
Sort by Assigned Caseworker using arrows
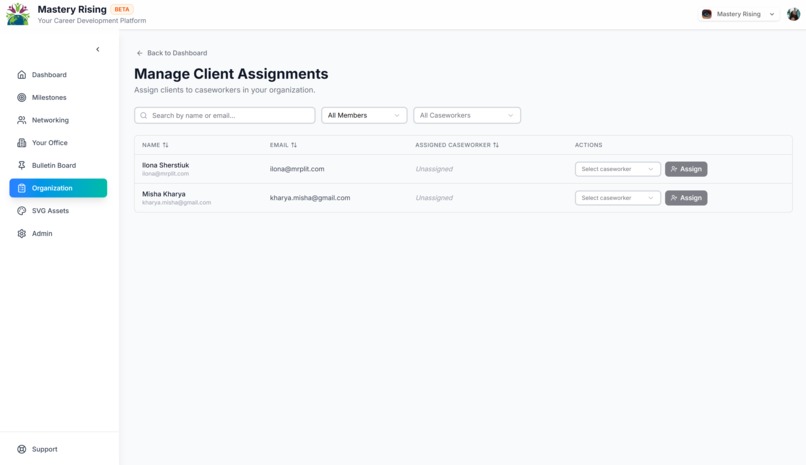(x=496, y=145)
